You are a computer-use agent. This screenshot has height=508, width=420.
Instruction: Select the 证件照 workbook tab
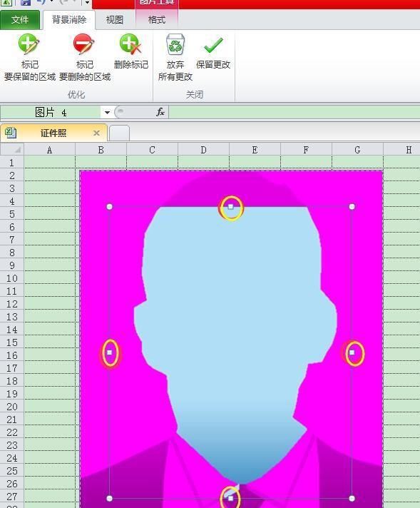click(53, 133)
